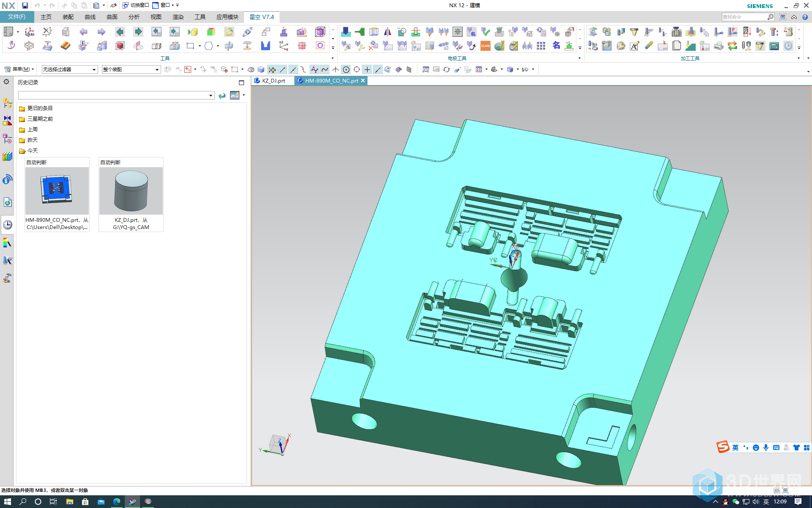Click the red wireframe cube icon

tap(120, 46)
